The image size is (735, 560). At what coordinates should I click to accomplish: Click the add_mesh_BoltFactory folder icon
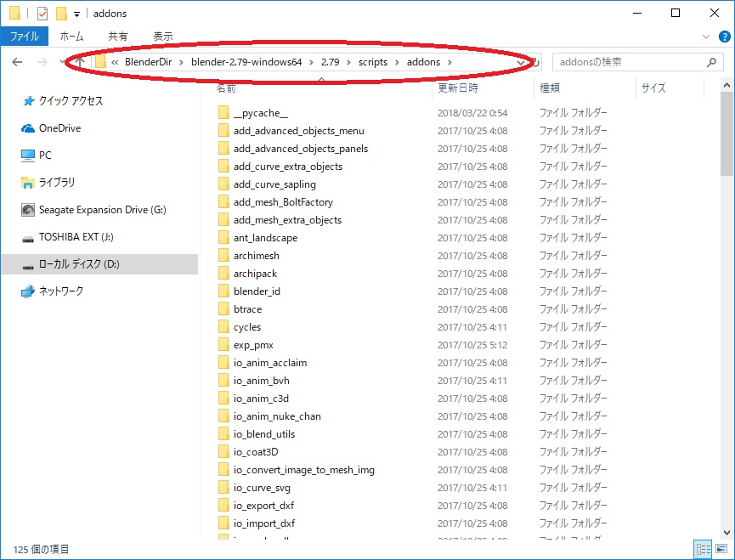[223, 201]
